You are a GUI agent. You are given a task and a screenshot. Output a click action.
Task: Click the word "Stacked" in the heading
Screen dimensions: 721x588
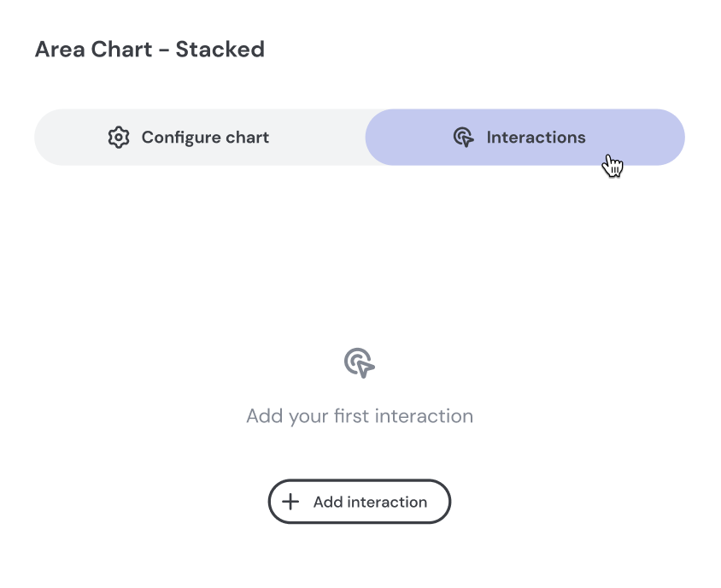point(220,50)
